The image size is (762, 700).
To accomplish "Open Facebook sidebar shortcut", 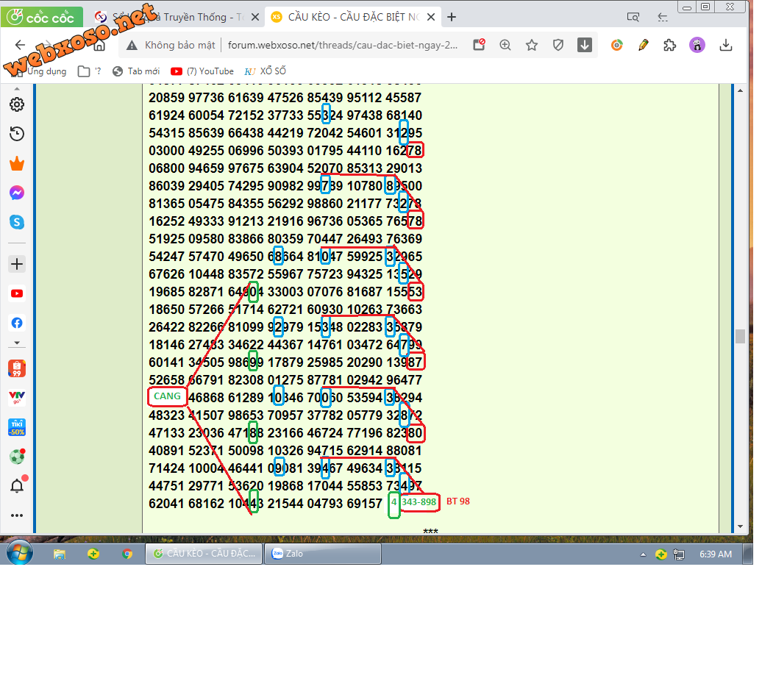I will (x=16, y=323).
